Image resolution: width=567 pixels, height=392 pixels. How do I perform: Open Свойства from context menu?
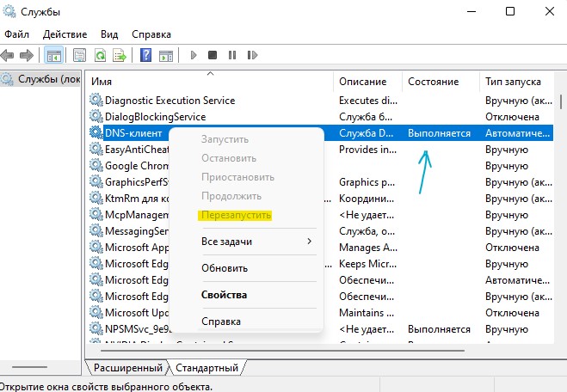tap(224, 295)
